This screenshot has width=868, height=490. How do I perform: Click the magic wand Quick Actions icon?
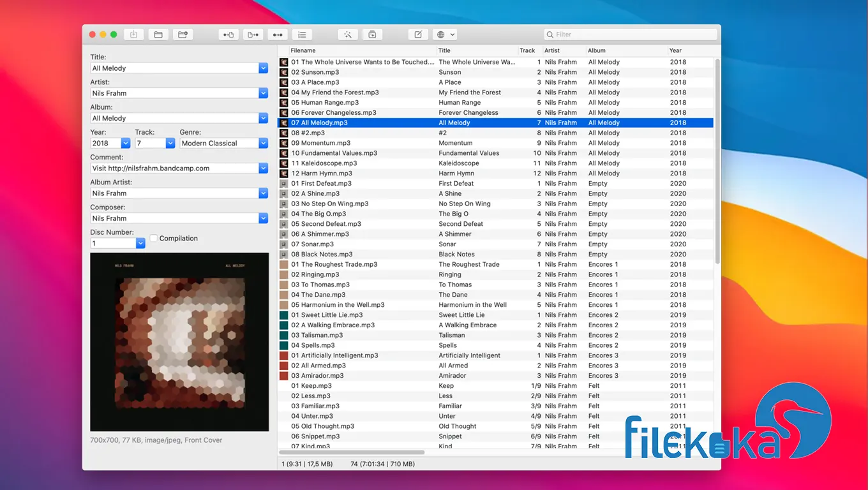click(x=348, y=34)
